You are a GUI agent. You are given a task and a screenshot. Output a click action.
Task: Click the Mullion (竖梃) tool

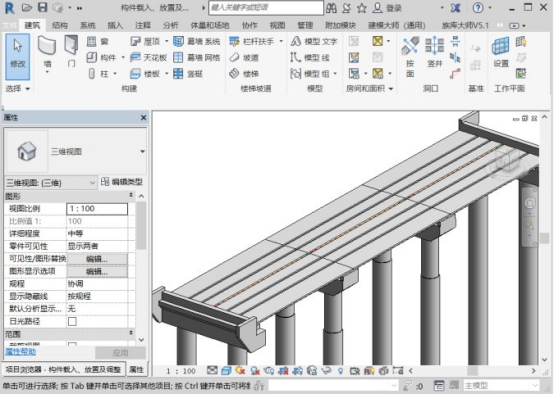tap(188, 73)
